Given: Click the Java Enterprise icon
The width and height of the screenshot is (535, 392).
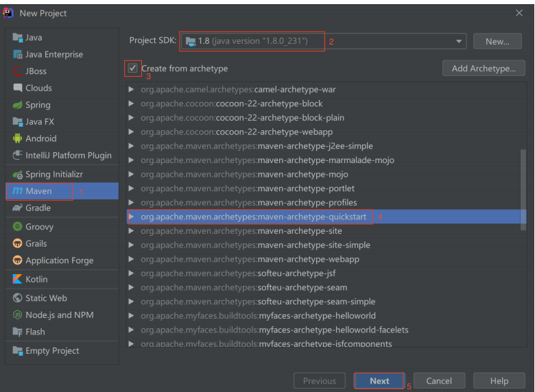Looking at the screenshot, I should pos(17,54).
